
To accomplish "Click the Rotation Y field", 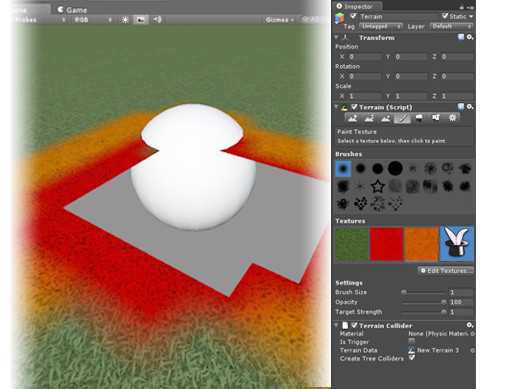I will 410,76.
